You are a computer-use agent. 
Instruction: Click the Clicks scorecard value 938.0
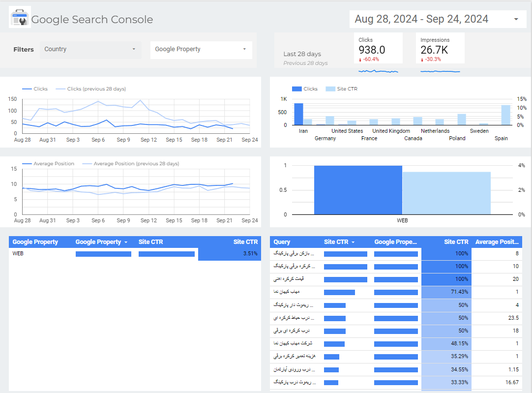point(372,50)
